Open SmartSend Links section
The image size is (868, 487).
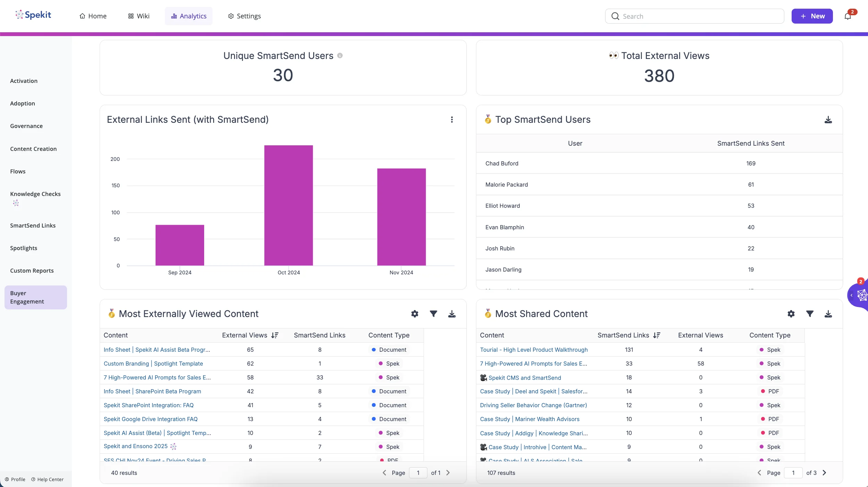[x=33, y=225]
